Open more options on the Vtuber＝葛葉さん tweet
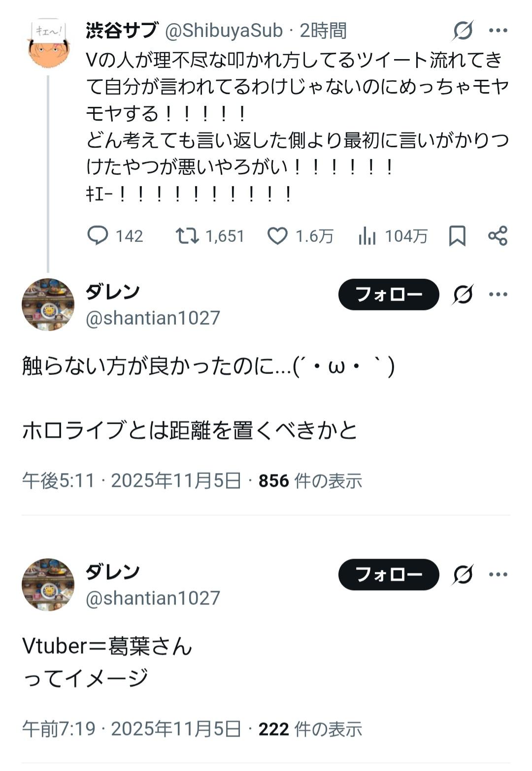Screen dimensions: 532x771 click(498, 574)
